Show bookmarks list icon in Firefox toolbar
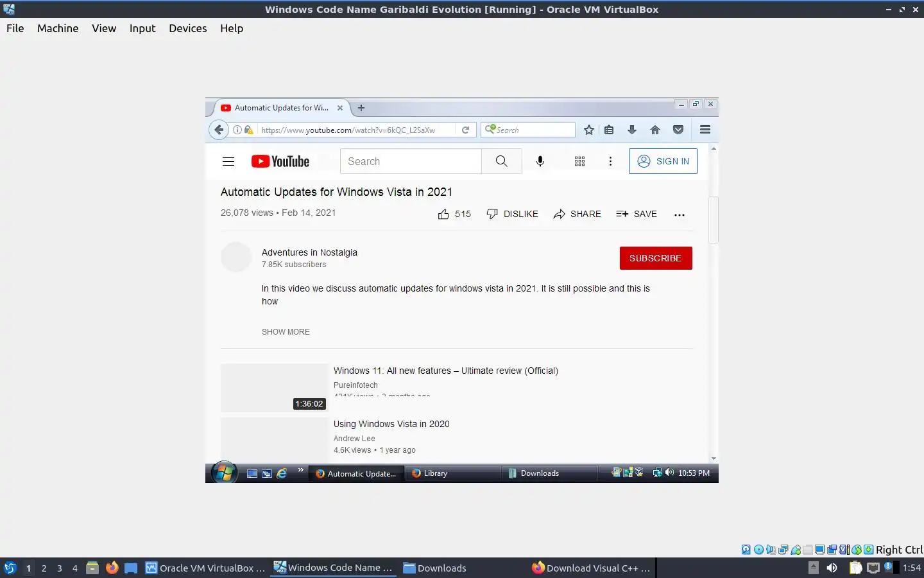 pyautogui.click(x=609, y=130)
